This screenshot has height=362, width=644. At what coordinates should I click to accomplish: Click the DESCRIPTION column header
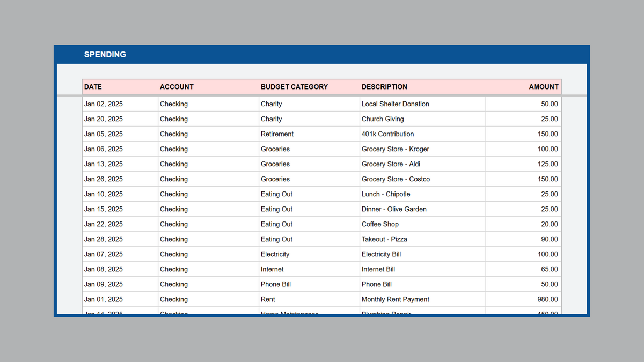tap(423, 87)
